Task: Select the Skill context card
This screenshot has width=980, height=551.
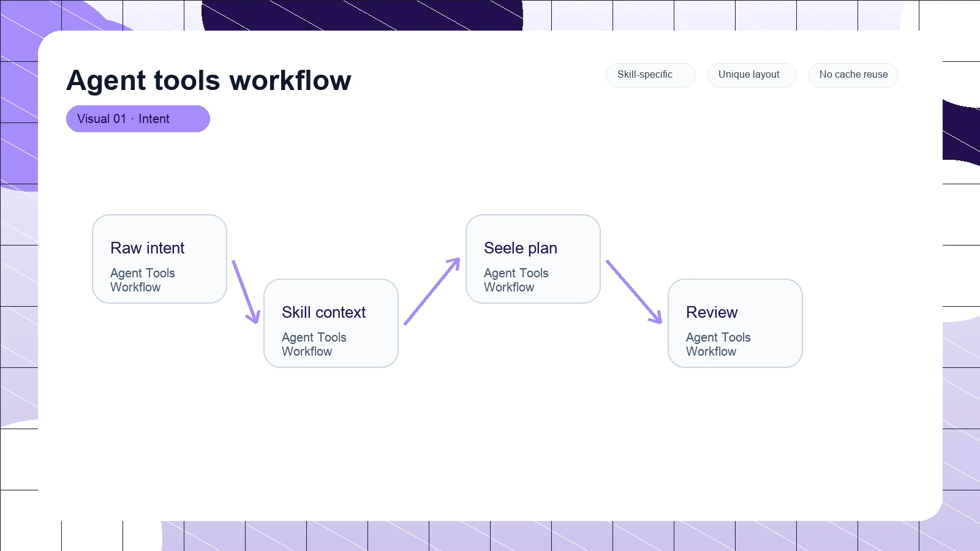Action: pos(331,323)
